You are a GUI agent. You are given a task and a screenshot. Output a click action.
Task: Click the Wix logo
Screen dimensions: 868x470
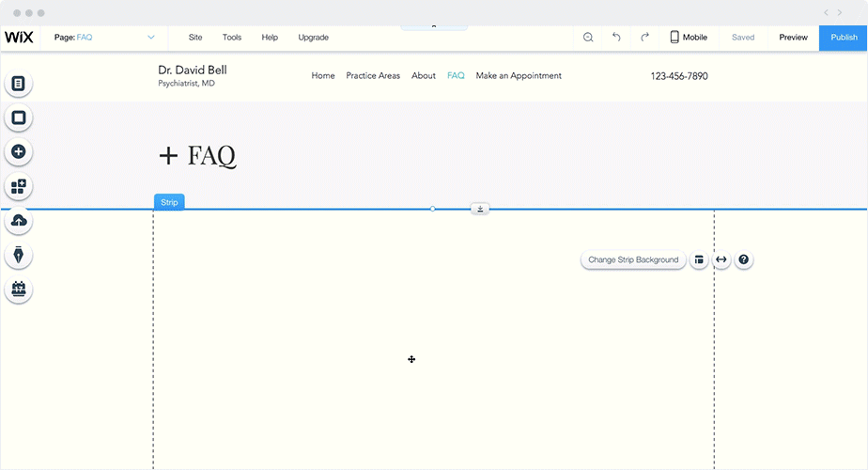coord(20,38)
